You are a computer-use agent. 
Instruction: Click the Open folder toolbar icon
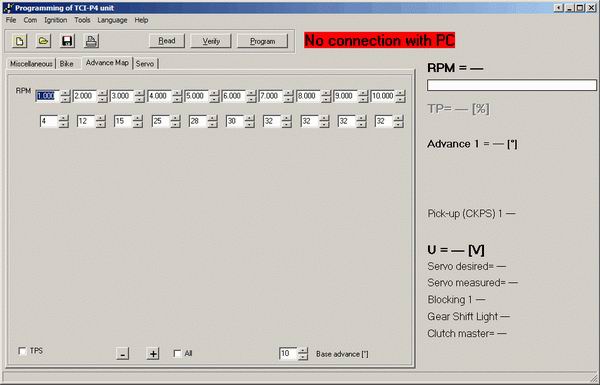tap(43, 41)
